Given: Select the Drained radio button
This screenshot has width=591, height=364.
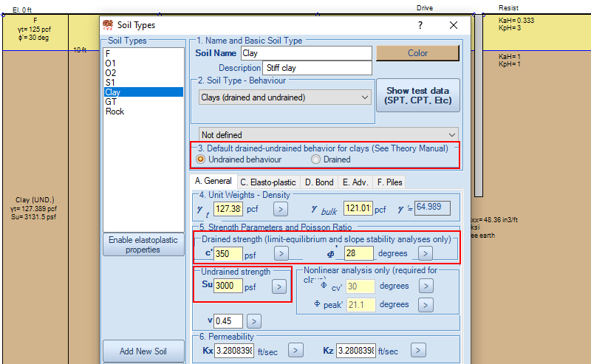Looking at the screenshot, I should 315,159.
